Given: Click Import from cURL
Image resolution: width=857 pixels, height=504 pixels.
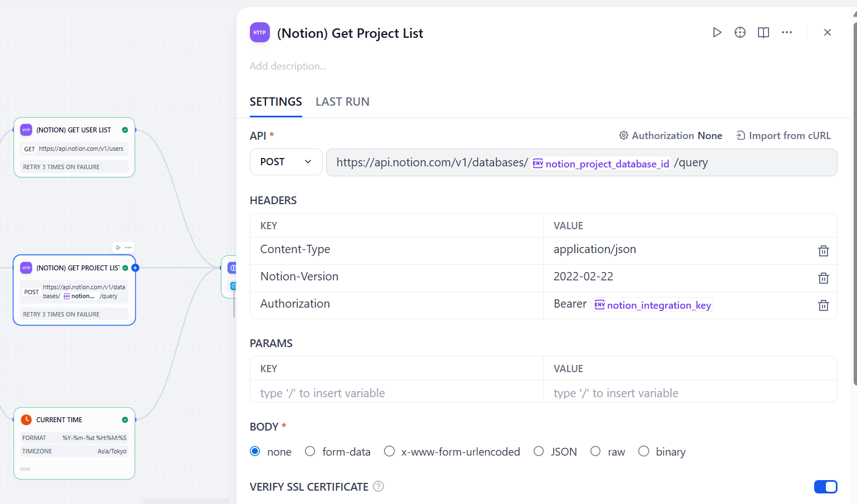Looking at the screenshot, I should point(783,136).
